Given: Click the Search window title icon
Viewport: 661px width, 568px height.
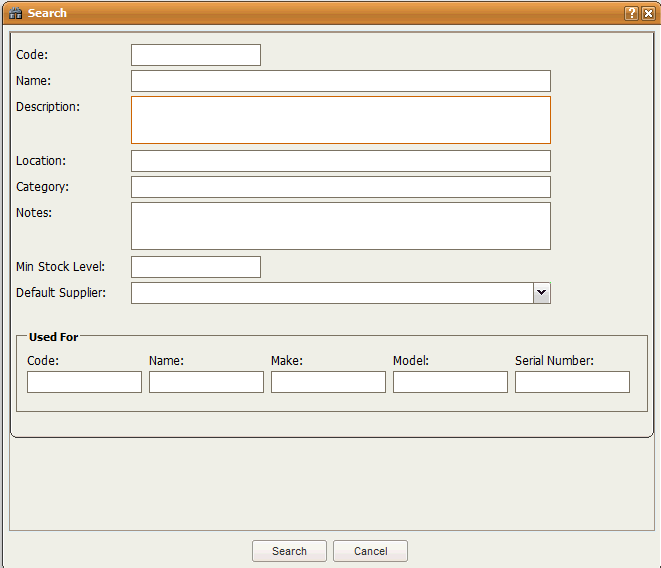Looking at the screenshot, I should pos(15,13).
